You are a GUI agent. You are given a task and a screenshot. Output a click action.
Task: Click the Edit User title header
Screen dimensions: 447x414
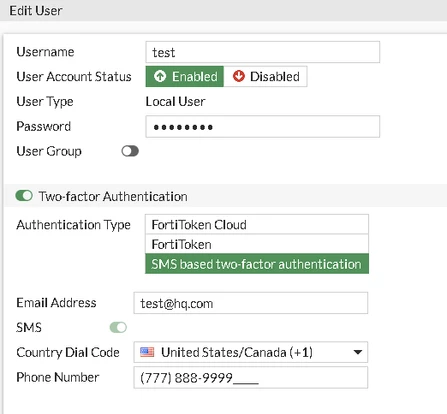click(36, 11)
